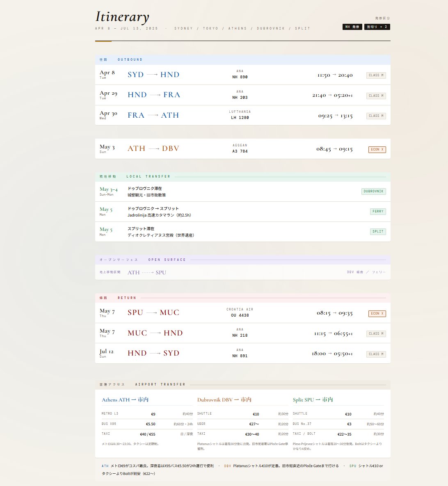Click the CLASS M badge on NH 218
This screenshot has height=486, width=448.
click(x=376, y=333)
